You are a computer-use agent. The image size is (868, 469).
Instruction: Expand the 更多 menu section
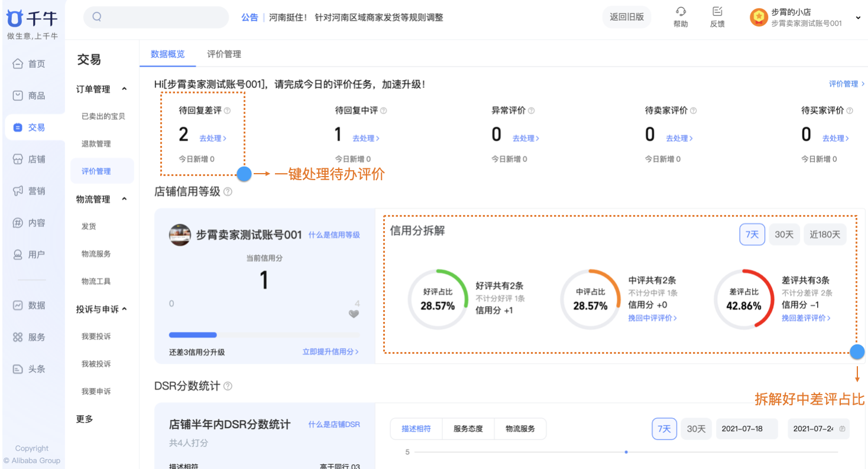coord(85,419)
